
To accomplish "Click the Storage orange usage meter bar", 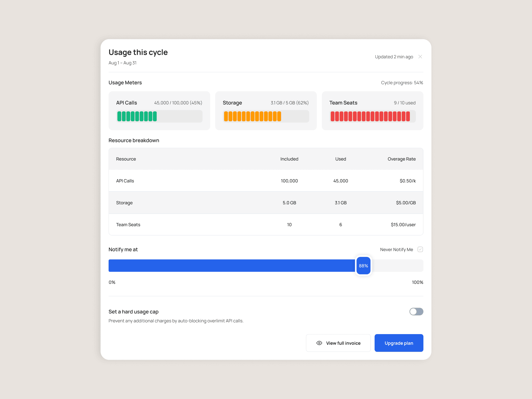I will coord(266,116).
